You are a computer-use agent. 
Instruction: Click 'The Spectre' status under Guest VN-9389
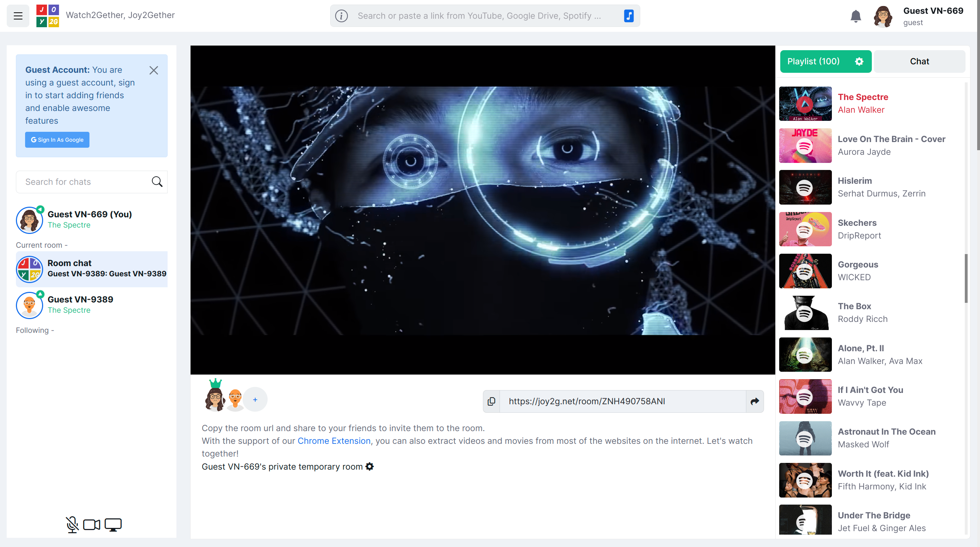coord(69,310)
